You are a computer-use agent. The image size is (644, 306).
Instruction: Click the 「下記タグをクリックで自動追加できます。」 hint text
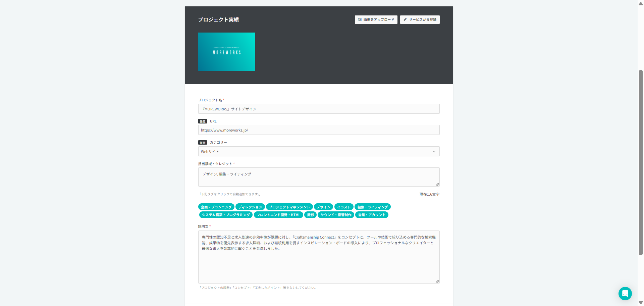point(230,194)
